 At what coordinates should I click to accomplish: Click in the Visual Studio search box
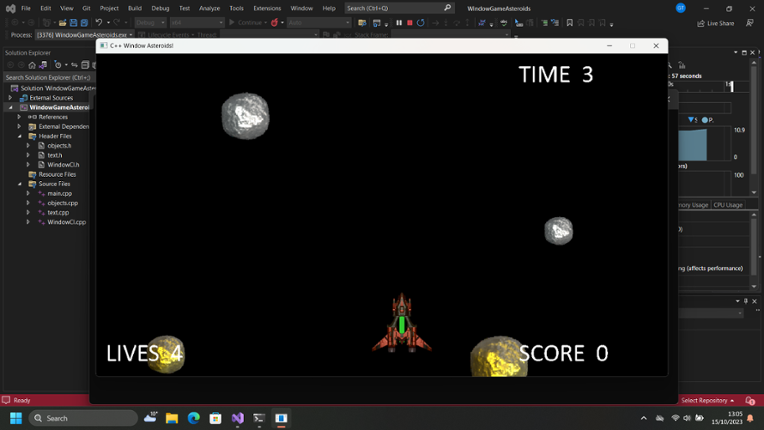[x=399, y=8]
